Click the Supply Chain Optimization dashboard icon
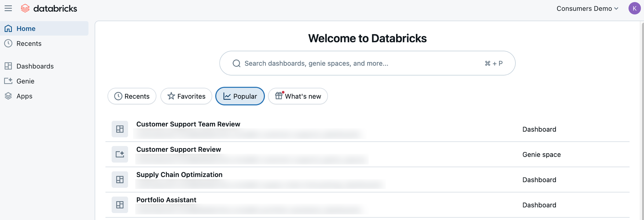The width and height of the screenshot is (644, 220). tap(120, 179)
